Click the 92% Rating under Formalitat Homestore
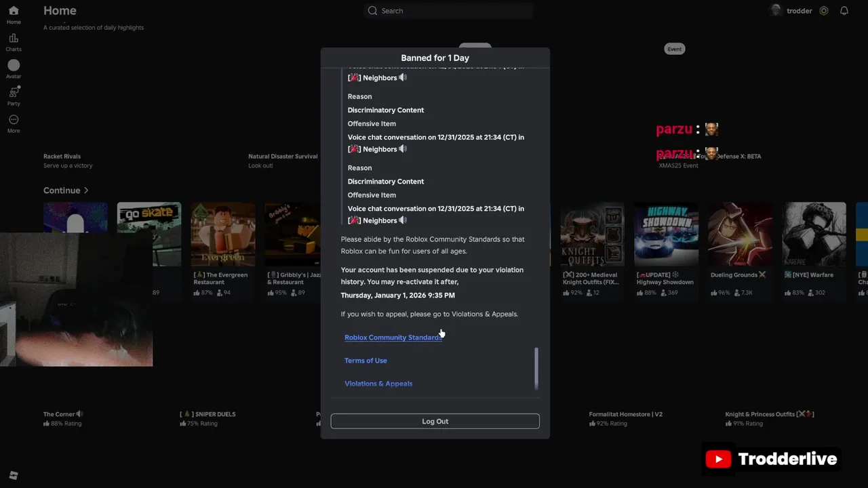Image resolution: width=868 pixels, height=488 pixels. pyautogui.click(x=608, y=424)
